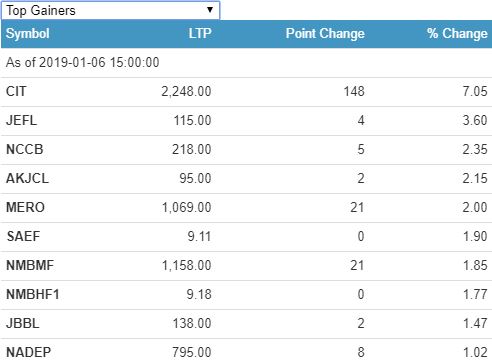Click the dropdown arrow beside Top Gainers

click(x=210, y=10)
